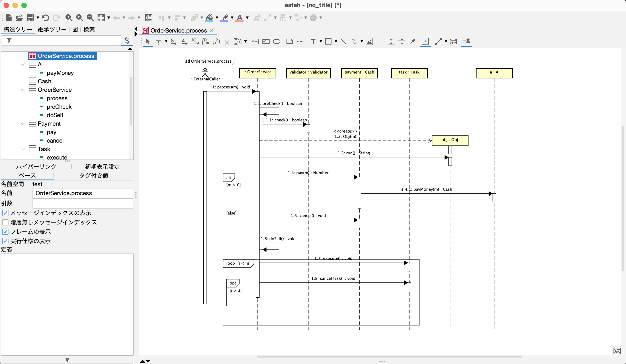Click the 名前 name input field
This screenshot has height=364, width=626.
(83, 193)
